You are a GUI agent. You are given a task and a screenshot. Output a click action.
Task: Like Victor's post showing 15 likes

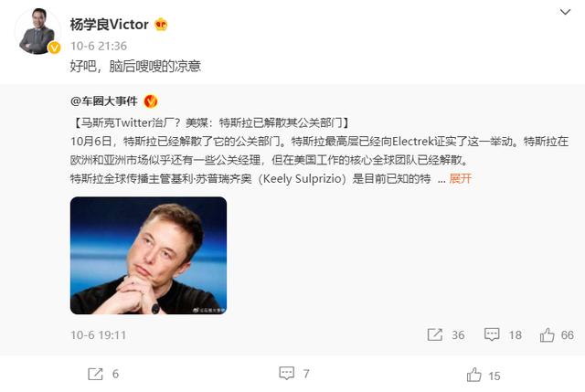click(x=484, y=376)
